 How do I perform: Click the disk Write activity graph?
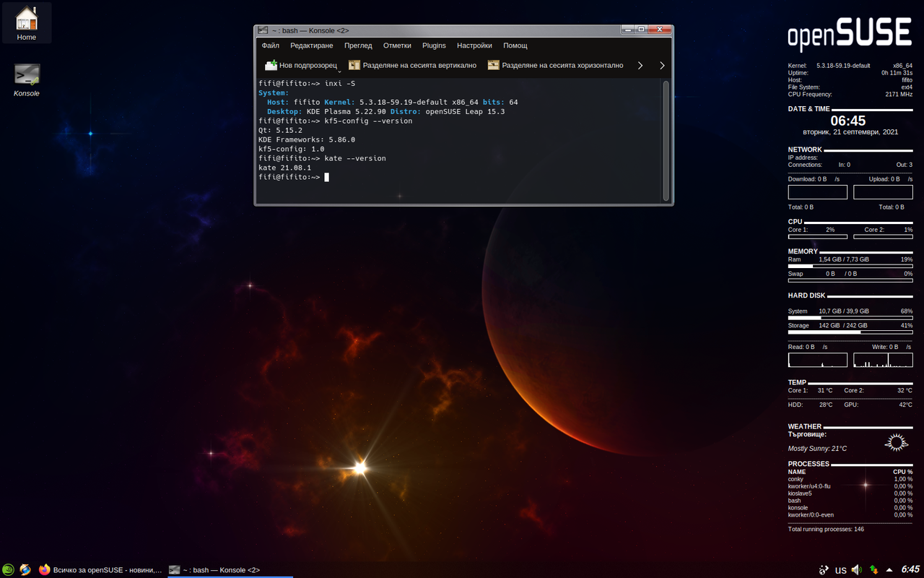click(883, 360)
